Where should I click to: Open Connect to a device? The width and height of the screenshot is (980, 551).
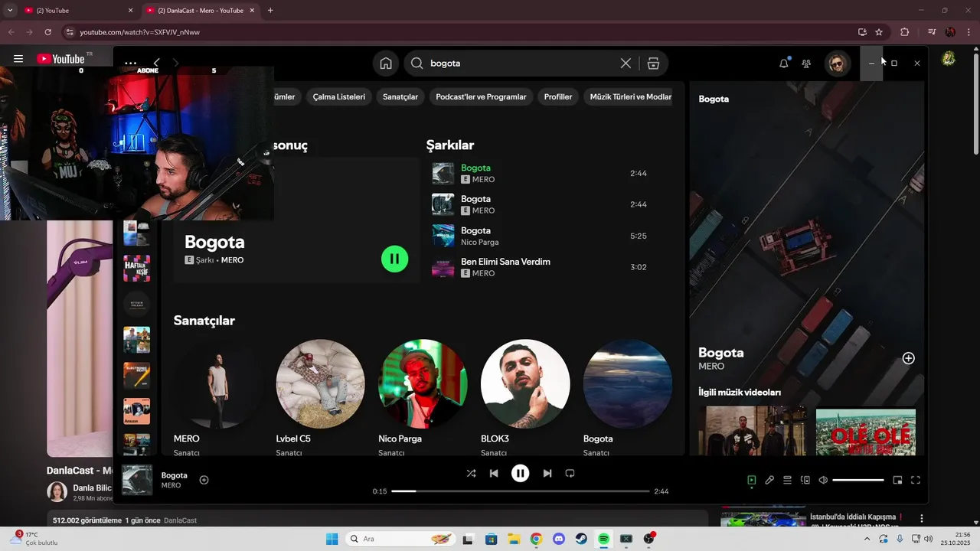[x=805, y=481]
